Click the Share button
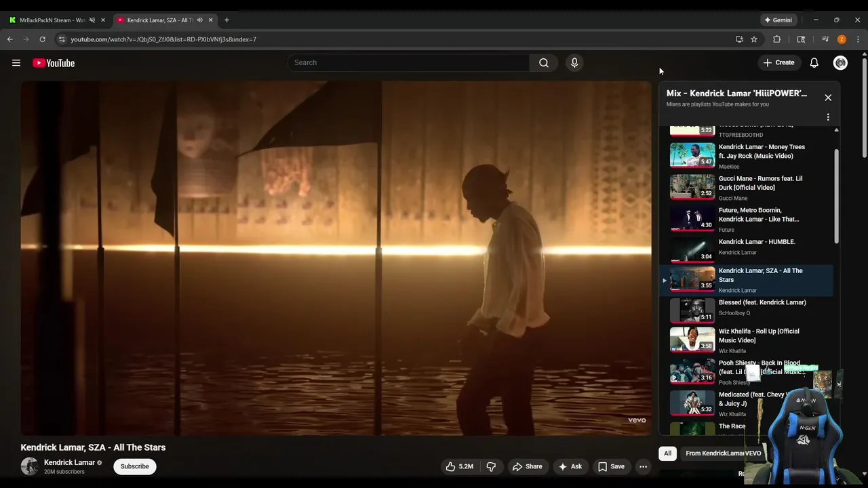 pyautogui.click(x=527, y=466)
